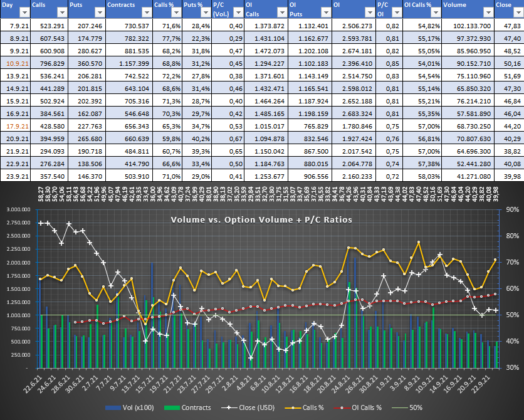Select the Puts cell 174.779

point(87,38)
